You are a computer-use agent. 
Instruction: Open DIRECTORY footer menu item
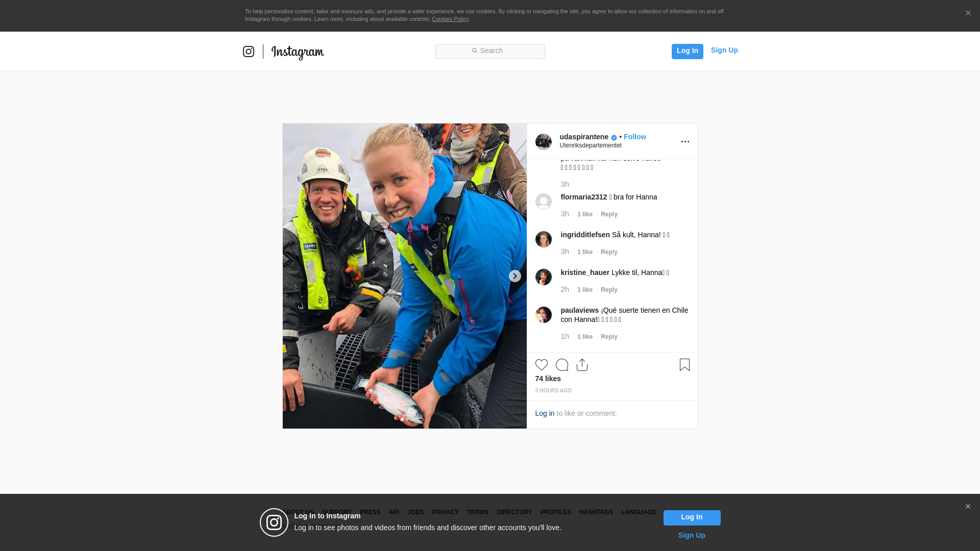tap(514, 512)
